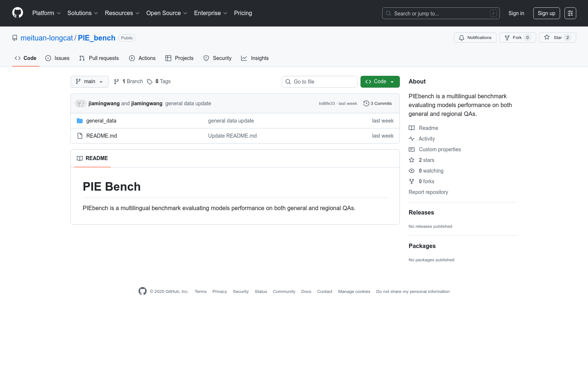Click the Go to file search box
588x368 pixels.
[x=320, y=82]
